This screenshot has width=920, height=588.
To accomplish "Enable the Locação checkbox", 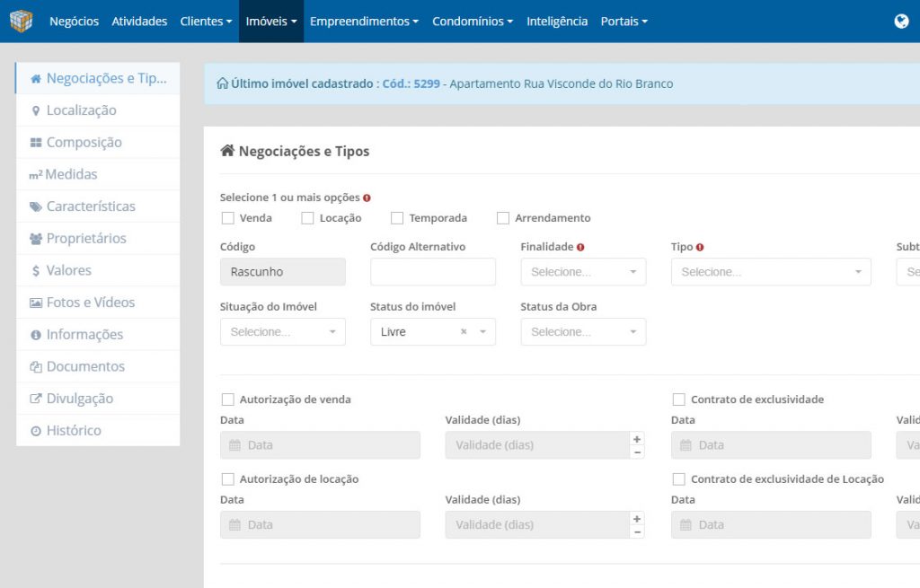I will click(x=307, y=218).
